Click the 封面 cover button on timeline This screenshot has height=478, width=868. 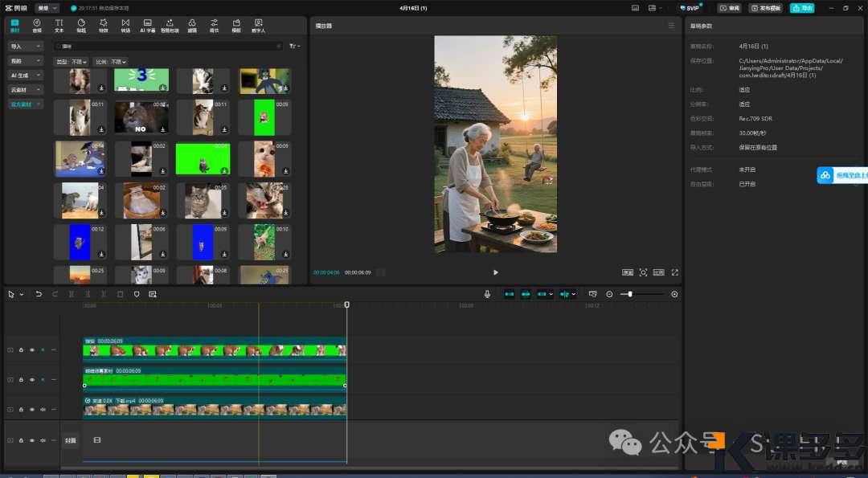point(70,440)
